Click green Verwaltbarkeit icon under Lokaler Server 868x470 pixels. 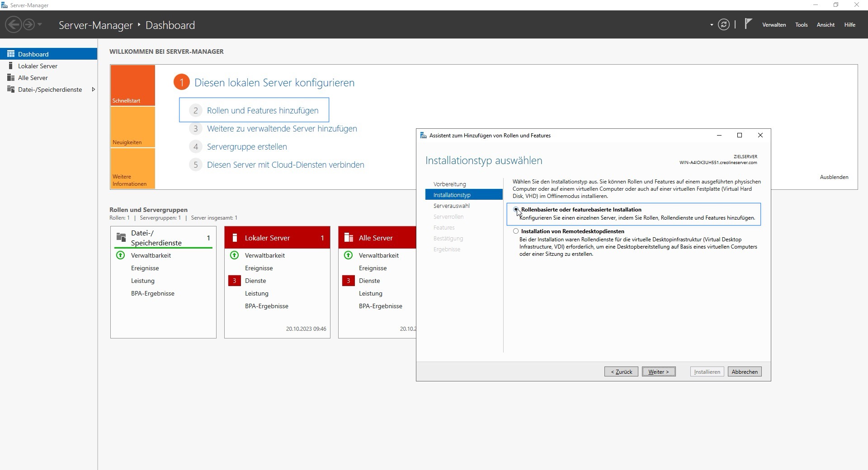(234, 255)
